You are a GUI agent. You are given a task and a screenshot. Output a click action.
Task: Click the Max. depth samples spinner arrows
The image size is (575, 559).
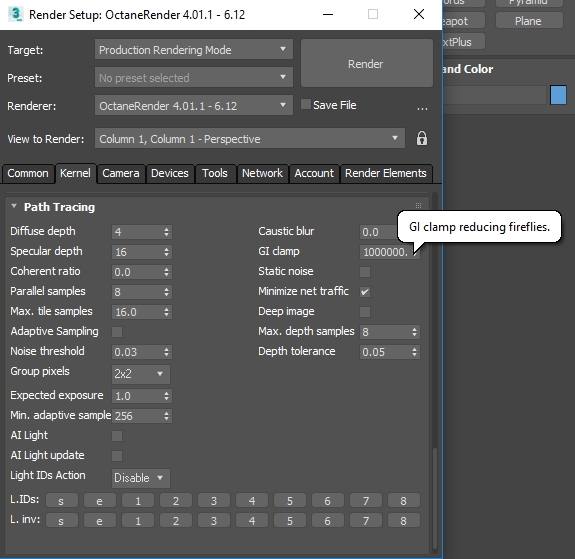pos(414,332)
